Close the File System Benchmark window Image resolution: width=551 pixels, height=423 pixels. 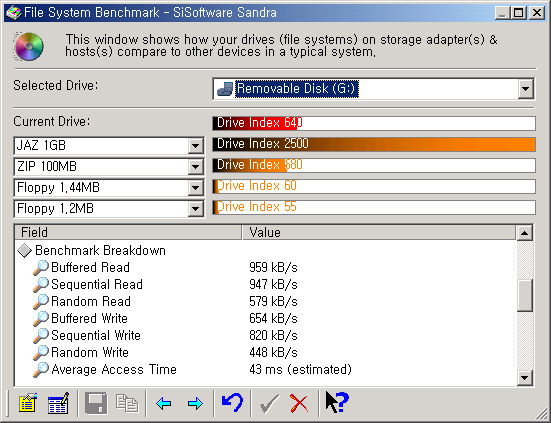(537, 13)
